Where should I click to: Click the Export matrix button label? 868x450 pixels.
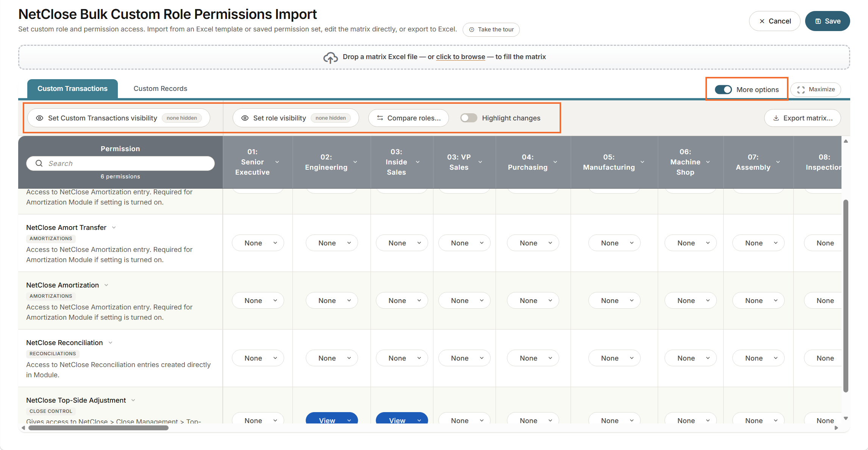[808, 118]
